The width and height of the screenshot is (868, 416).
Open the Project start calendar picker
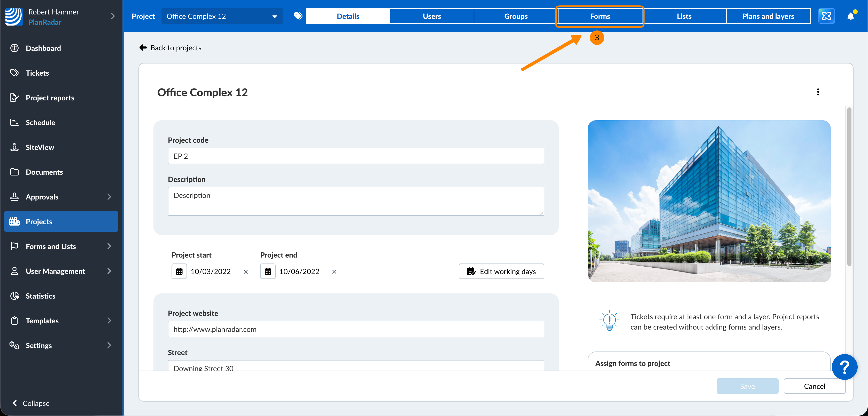[x=179, y=271]
